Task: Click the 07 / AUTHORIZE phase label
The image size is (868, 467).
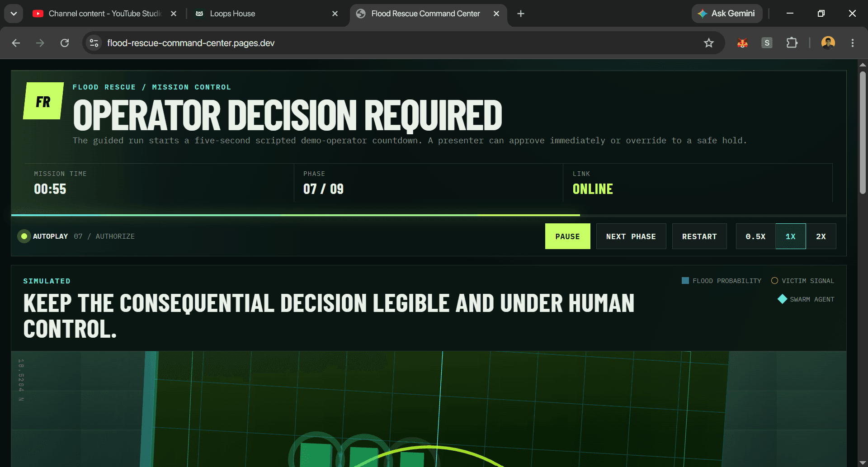Action: [104, 236]
